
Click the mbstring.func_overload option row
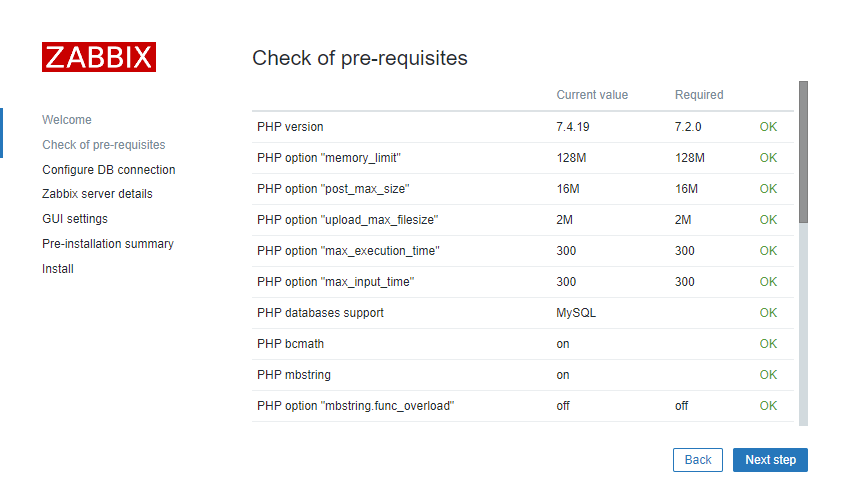(523, 406)
